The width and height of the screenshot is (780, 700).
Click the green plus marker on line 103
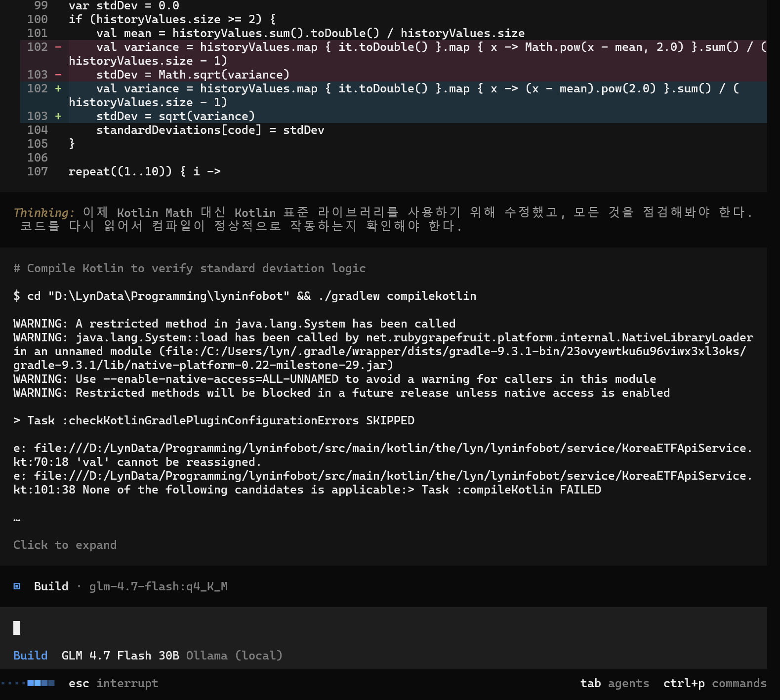point(58,116)
